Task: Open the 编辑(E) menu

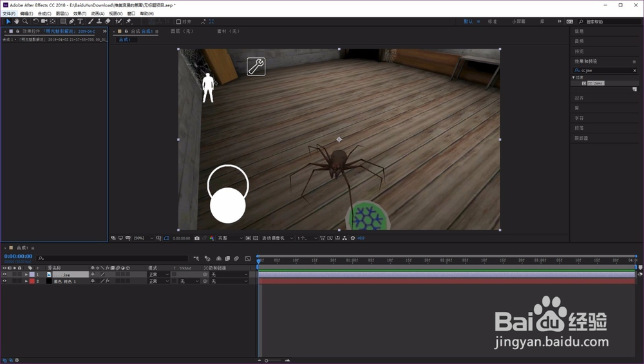Action: 26,14
